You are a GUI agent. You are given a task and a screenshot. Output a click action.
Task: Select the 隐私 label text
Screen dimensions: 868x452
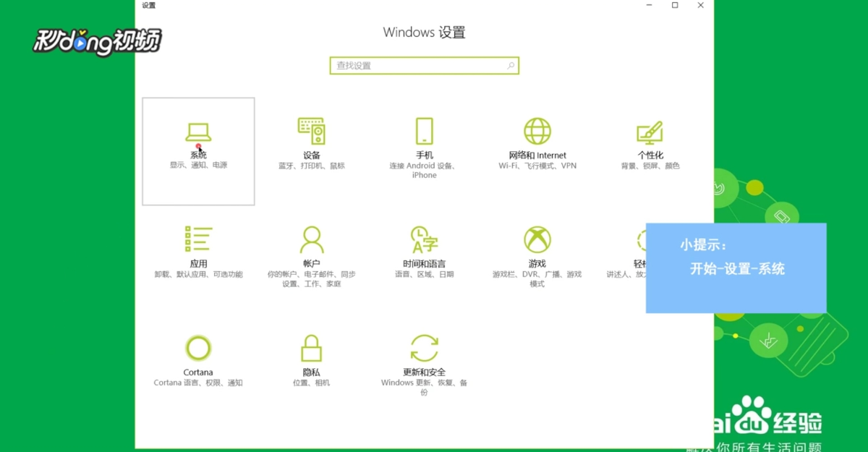pyautogui.click(x=312, y=372)
